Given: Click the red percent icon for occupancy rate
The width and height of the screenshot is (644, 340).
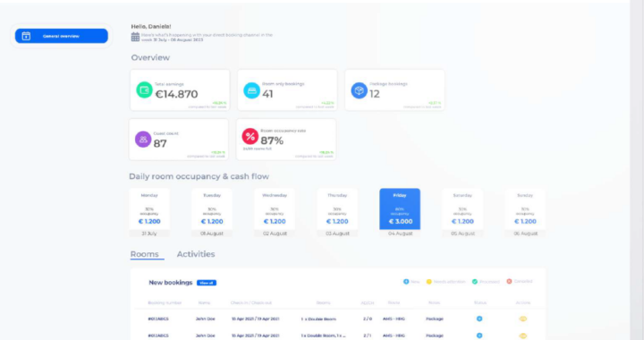Looking at the screenshot, I should (250, 136).
